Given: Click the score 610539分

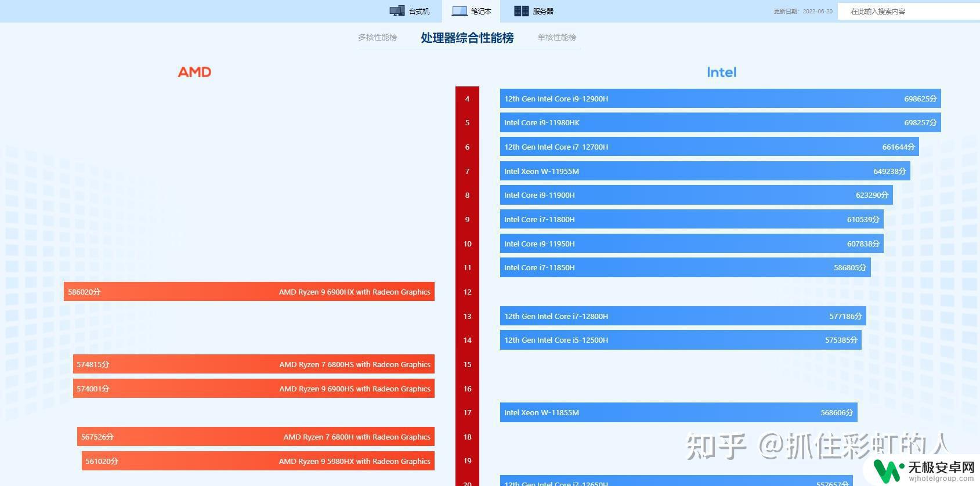Looking at the screenshot, I should pos(863,219).
